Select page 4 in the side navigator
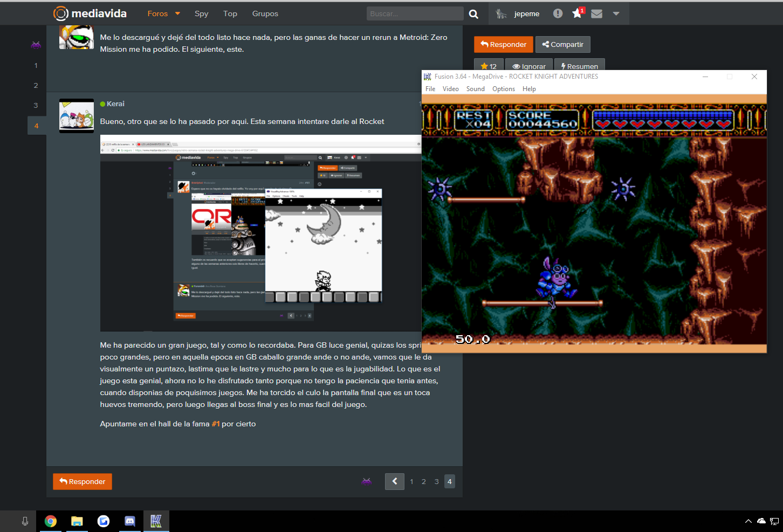Image resolution: width=783 pixels, height=532 pixels. click(x=36, y=126)
